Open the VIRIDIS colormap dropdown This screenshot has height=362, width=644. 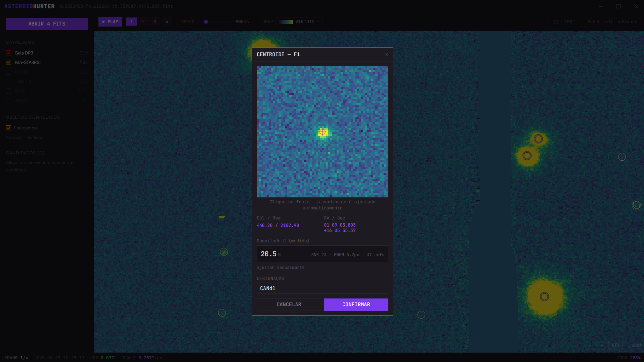click(299, 22)
